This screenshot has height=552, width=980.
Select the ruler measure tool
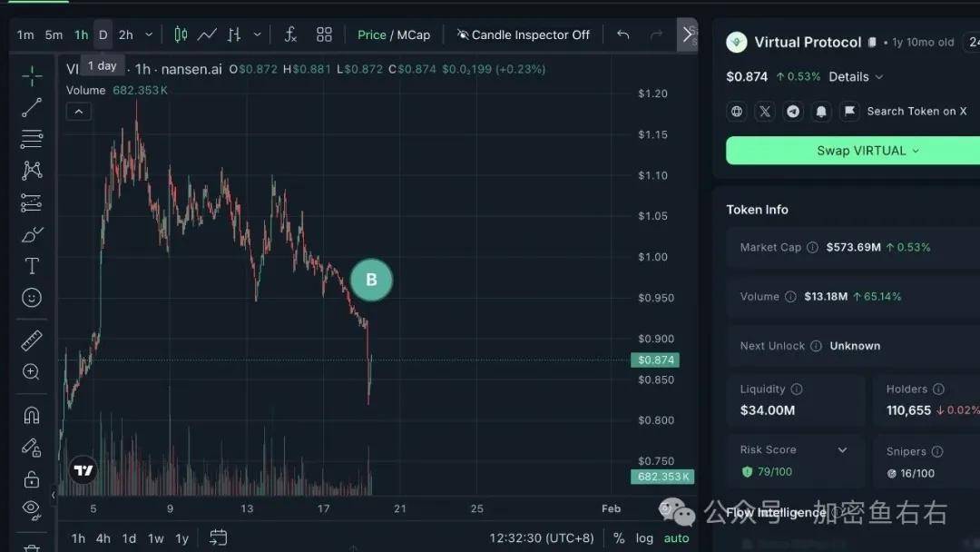[x=32, y=340]
